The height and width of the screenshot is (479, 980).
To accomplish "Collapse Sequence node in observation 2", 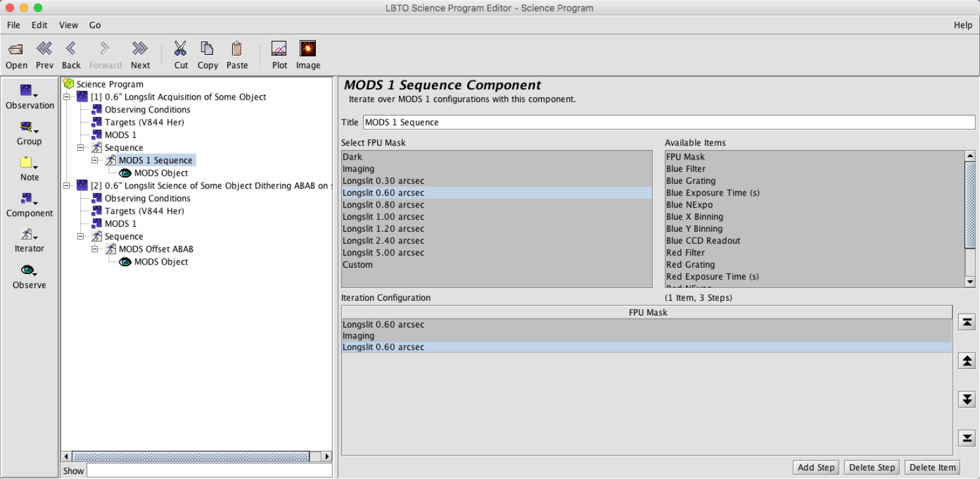I will click(80, 236).
